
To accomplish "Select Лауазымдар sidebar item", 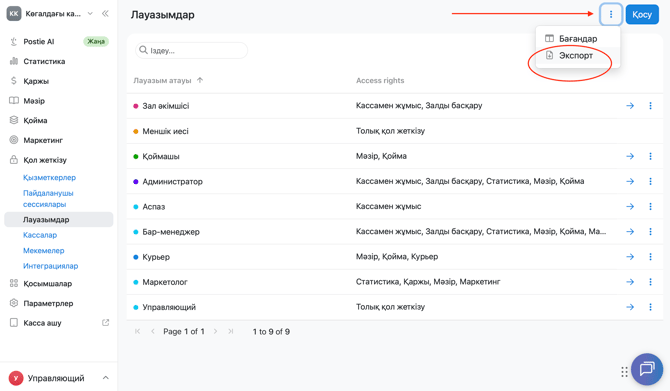I will [x=59, y=220].
